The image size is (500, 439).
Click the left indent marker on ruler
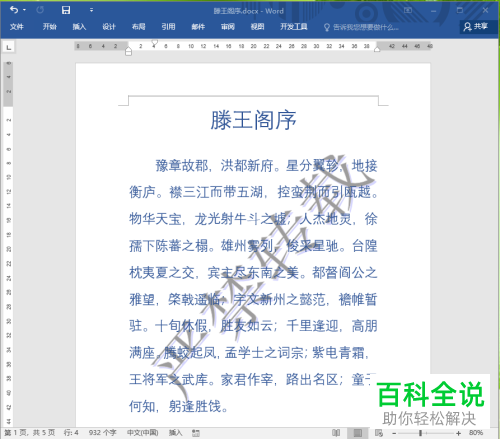coord(128,53)
